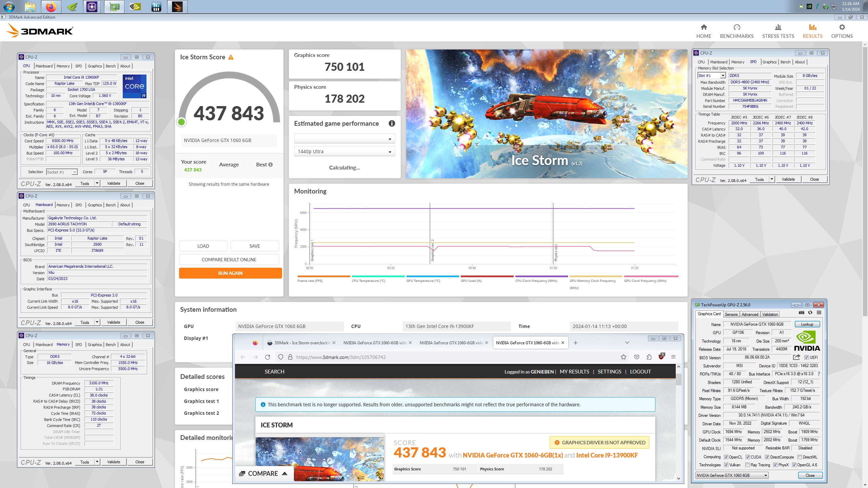Switch to Sensors tab in GPU-Z
Image resolution: width=868 pixels, height=488 pixels.
click(x=731, y=314)
